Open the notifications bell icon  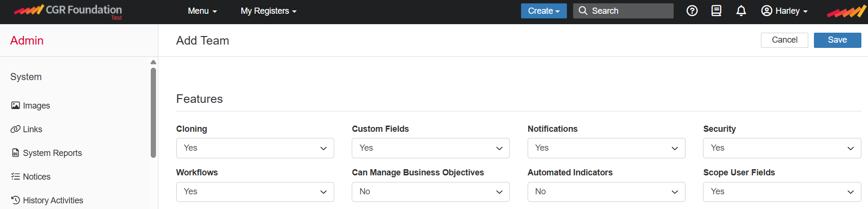pyautogui.click(x=741, y=11)
